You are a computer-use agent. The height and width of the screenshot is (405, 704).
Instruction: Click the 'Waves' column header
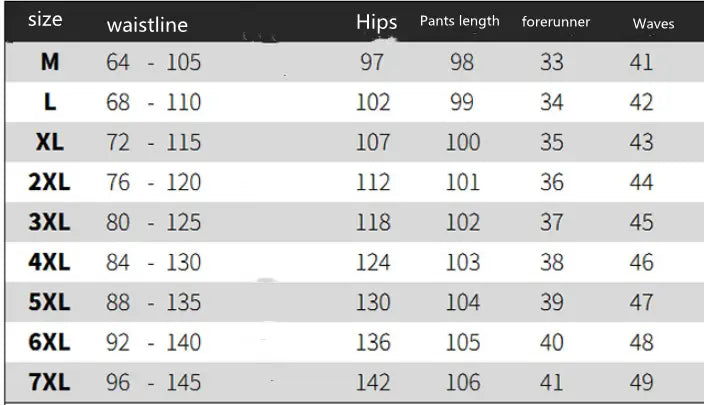[653, 23]
